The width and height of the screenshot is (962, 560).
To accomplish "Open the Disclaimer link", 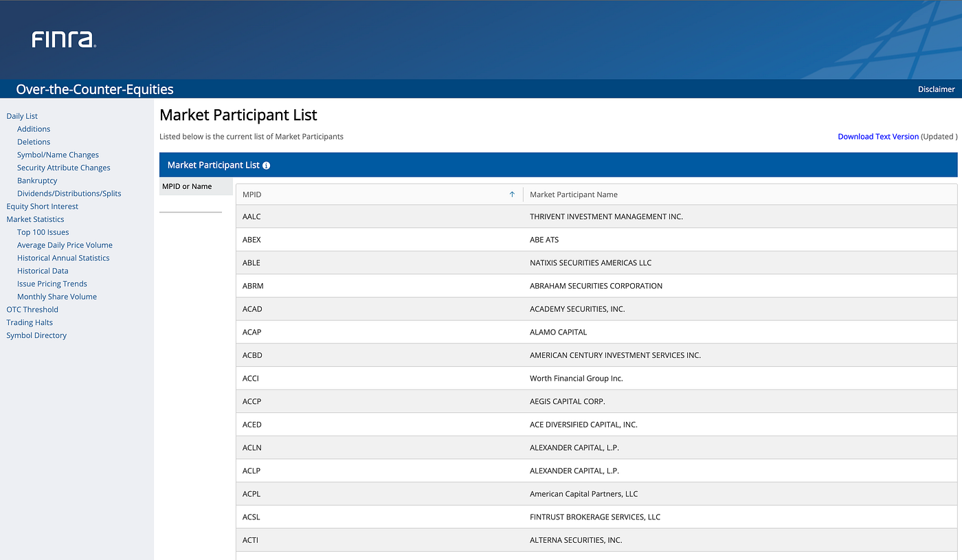I will pos(936,89).
